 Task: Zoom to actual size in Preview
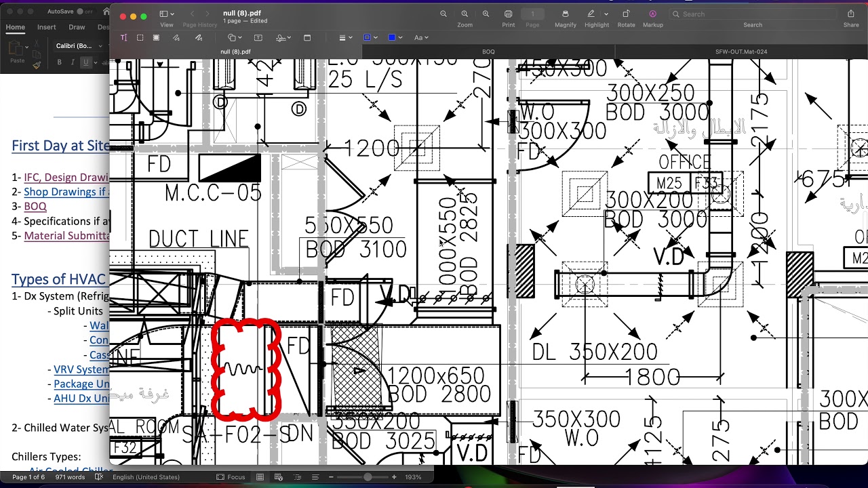tap(465, 14)
